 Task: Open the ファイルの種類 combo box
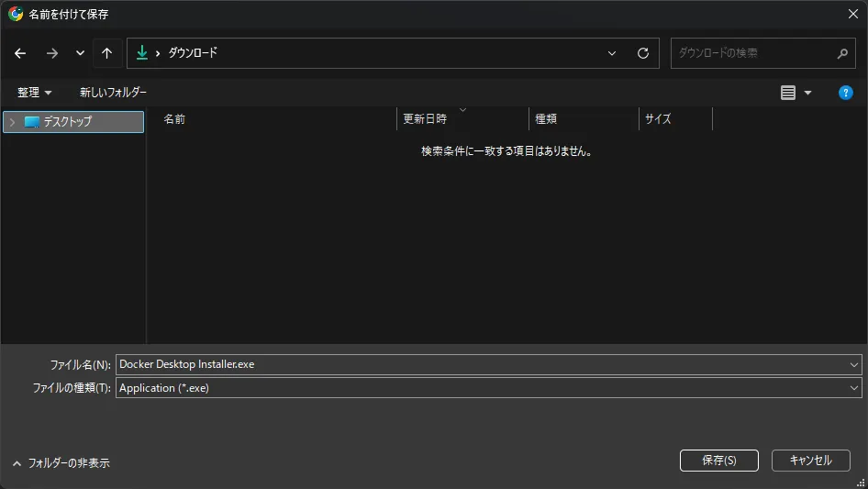(489, 388)
